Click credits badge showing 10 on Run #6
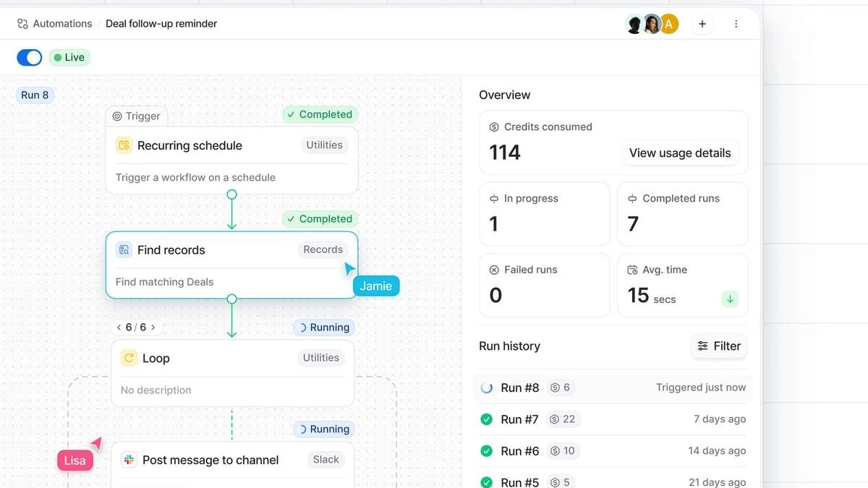 pos(563,451)
